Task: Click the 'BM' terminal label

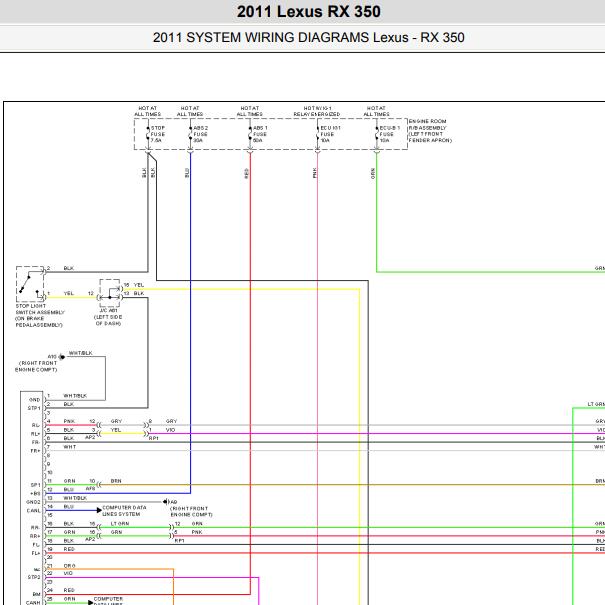Action: click(36, 594)
